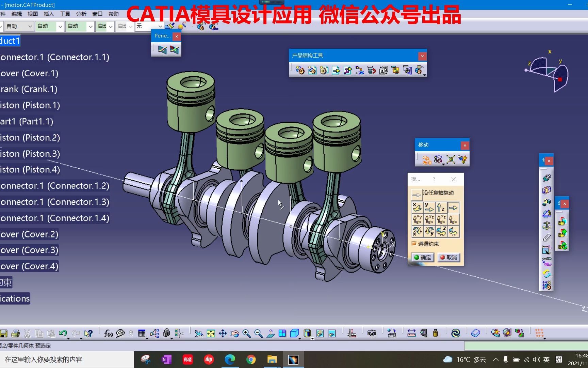Open the third 自动 dropdown
This screenshot has height=368, width=588.
click(x=80, y=26)
